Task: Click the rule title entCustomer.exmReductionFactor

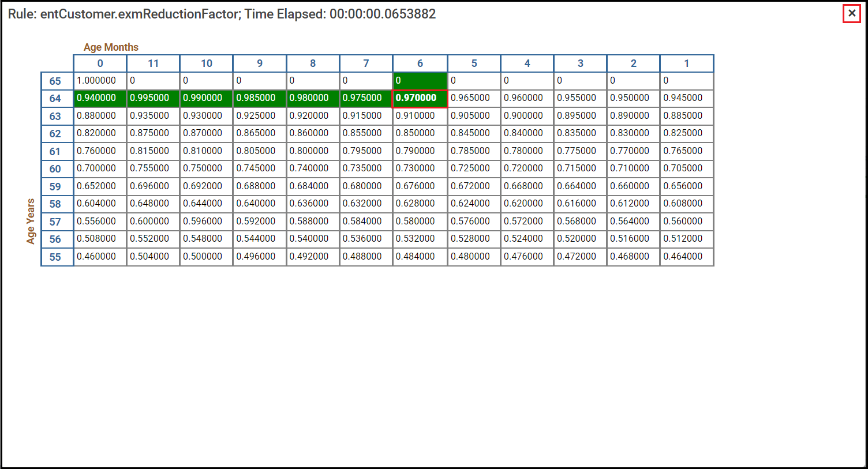Action: [x=140, y=14]
